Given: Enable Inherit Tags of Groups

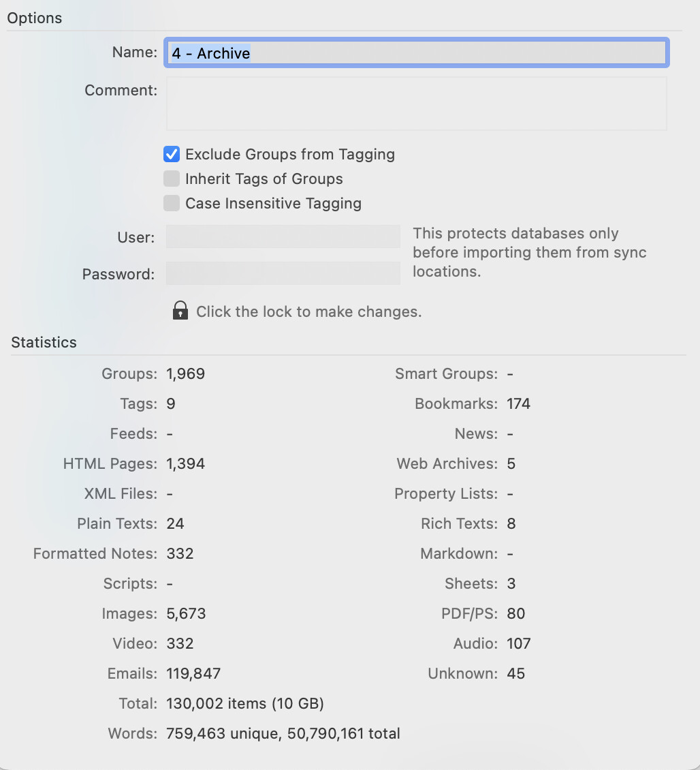Looking at the screenshot, I should pos(172,179).
